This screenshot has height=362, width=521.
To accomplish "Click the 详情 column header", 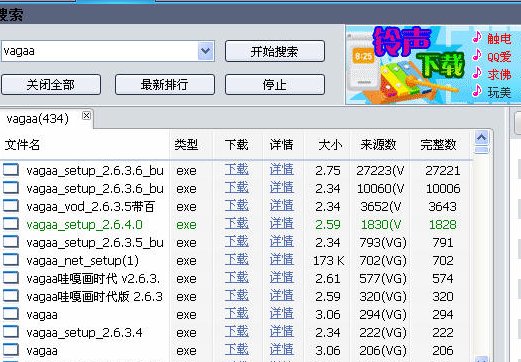I will [281, 145].
